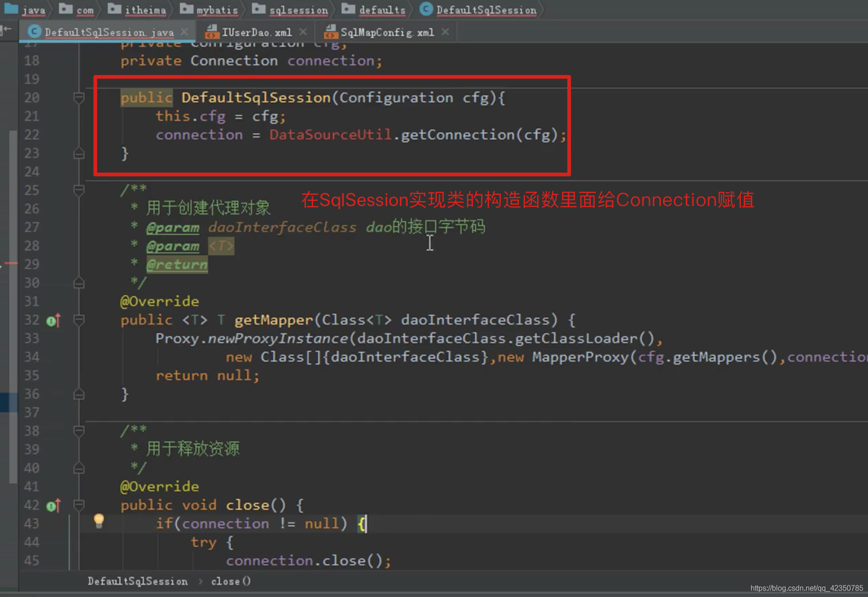Click the implements gutter icon at line 42
The height and width of the screenshot is (597, 868).
click(x=54, y=506)
